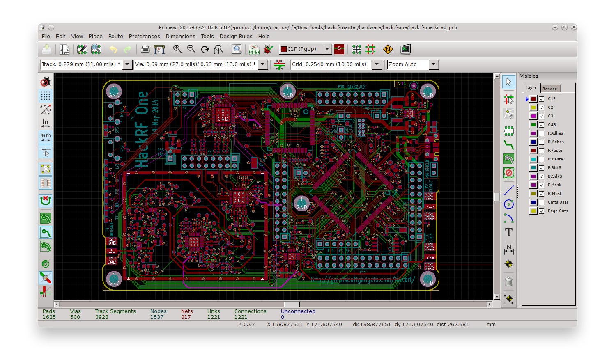
Task: Click the horizontal scrollbar thumb
Action: [x=292, y=304]
